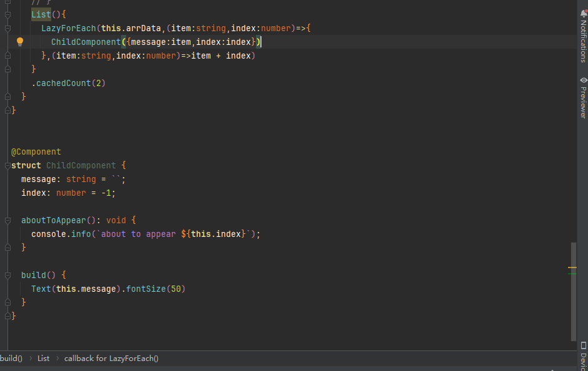Open the Previewer side panel tab
Screen dimensions: 588x371
583,102
